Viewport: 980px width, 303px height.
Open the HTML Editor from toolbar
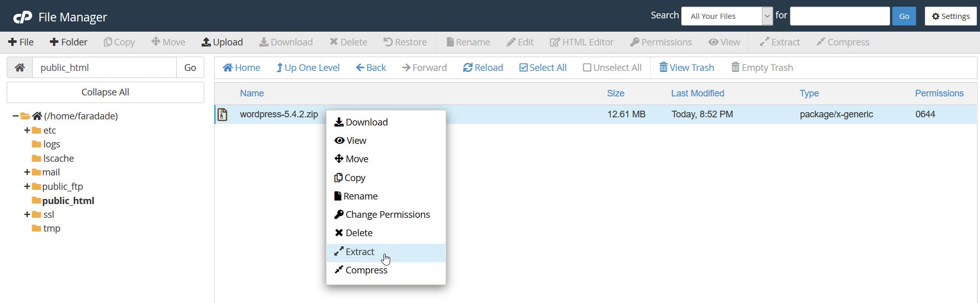(x=582, y=42)
